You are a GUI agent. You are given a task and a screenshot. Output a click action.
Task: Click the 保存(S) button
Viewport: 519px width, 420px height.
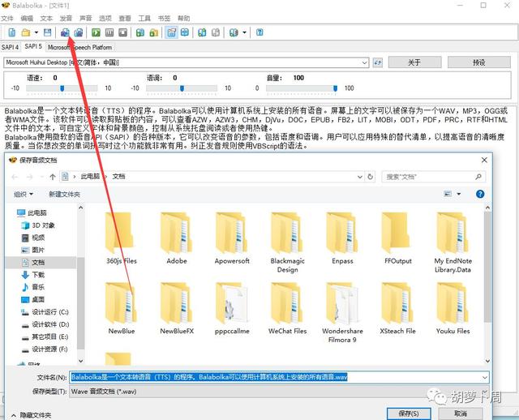409,414
